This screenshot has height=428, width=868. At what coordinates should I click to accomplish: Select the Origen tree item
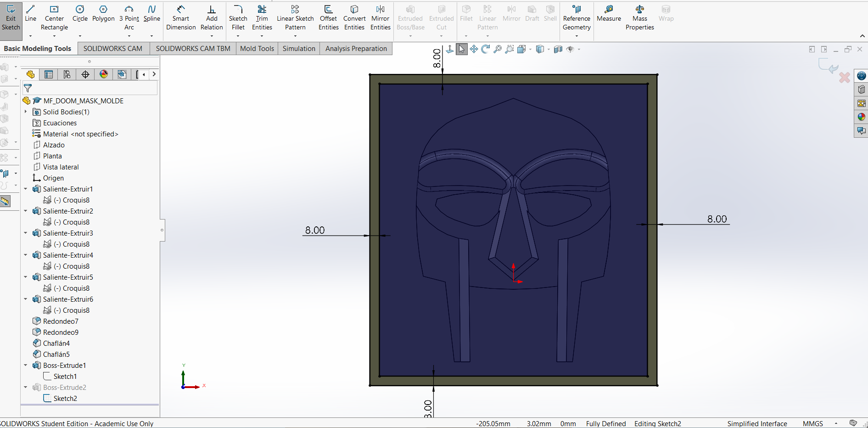(53, 178)
